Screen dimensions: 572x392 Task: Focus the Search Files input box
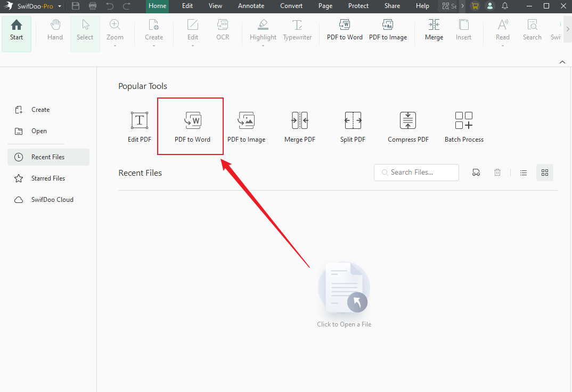(416, 173)
